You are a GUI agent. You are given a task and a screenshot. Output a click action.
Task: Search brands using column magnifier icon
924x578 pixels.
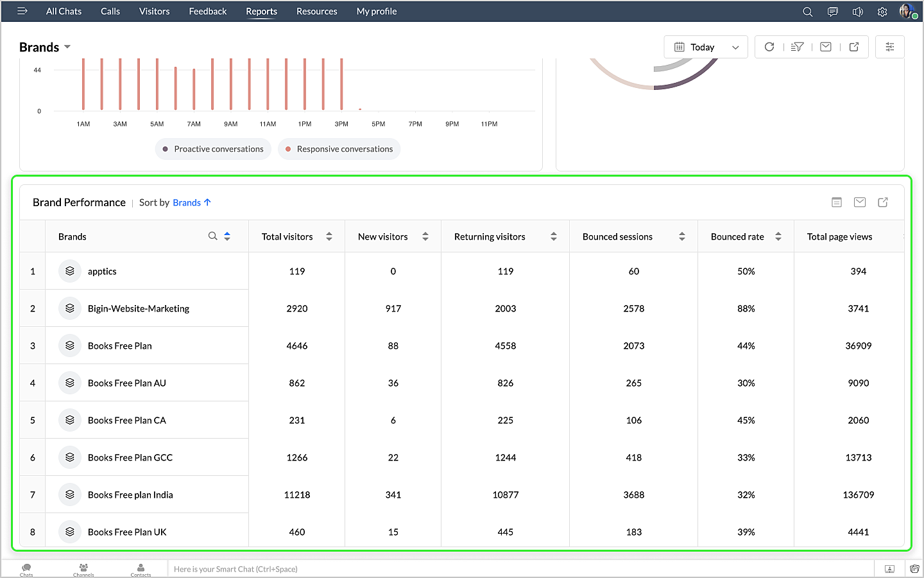[212, 236]
